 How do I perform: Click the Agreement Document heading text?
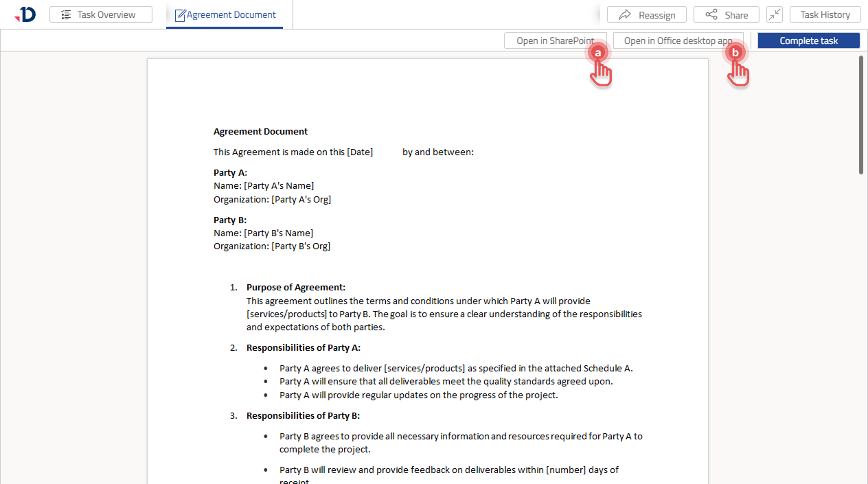click(x=260, y=131)
